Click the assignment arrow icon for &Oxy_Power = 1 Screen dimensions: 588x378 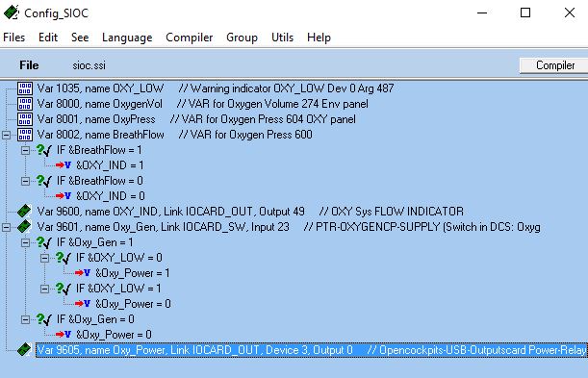click(83, 273)
